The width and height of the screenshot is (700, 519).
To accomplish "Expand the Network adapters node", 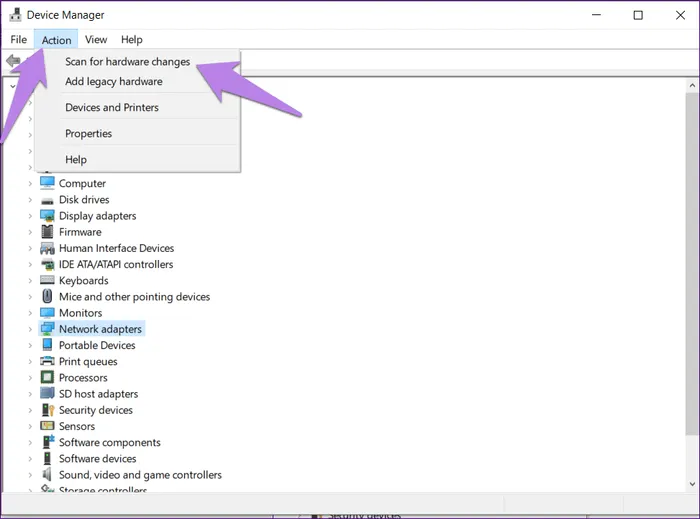I will (x=30, y=329).
